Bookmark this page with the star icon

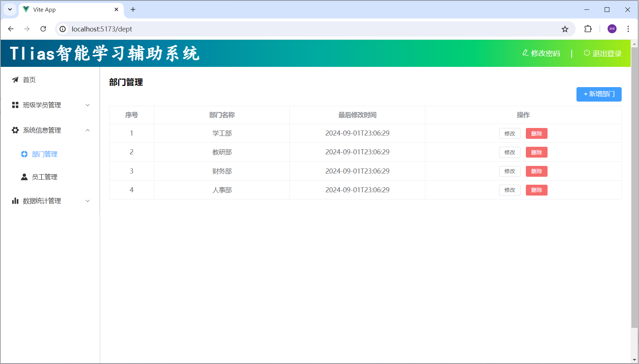[565, 29]
